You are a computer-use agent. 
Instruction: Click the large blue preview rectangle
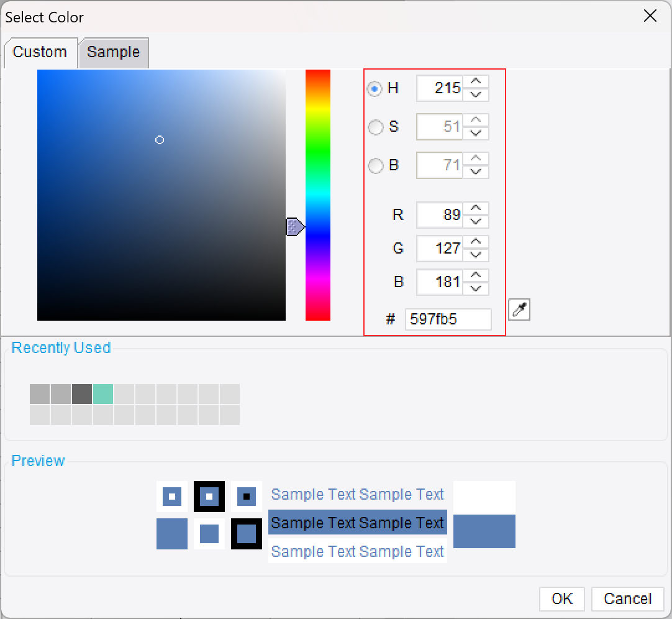coord(484,531)
